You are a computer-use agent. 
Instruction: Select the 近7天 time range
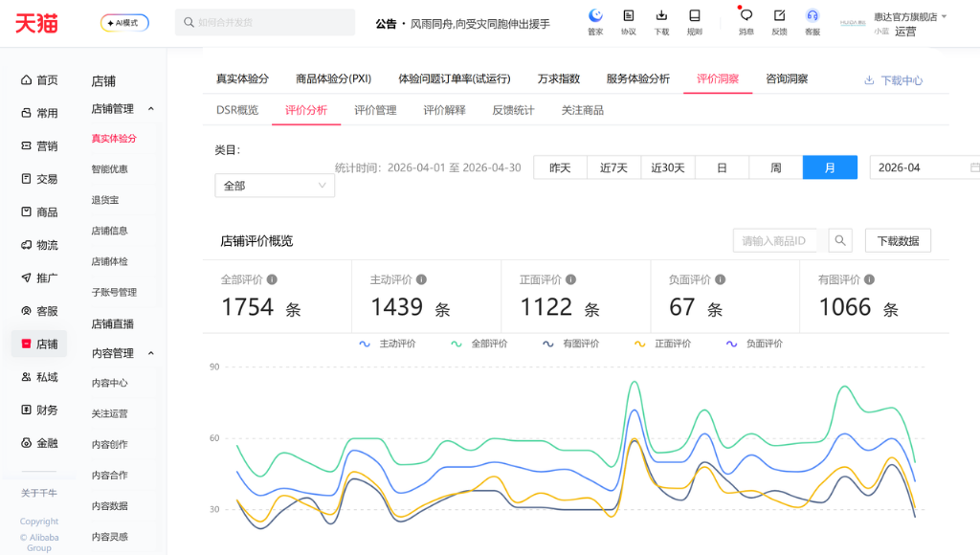613,167
